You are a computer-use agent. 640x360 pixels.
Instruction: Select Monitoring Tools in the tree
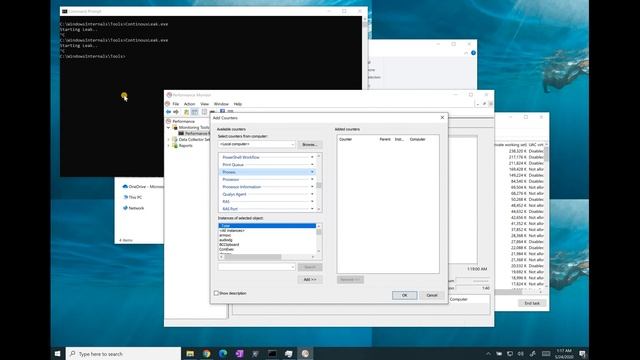point(194,127)
